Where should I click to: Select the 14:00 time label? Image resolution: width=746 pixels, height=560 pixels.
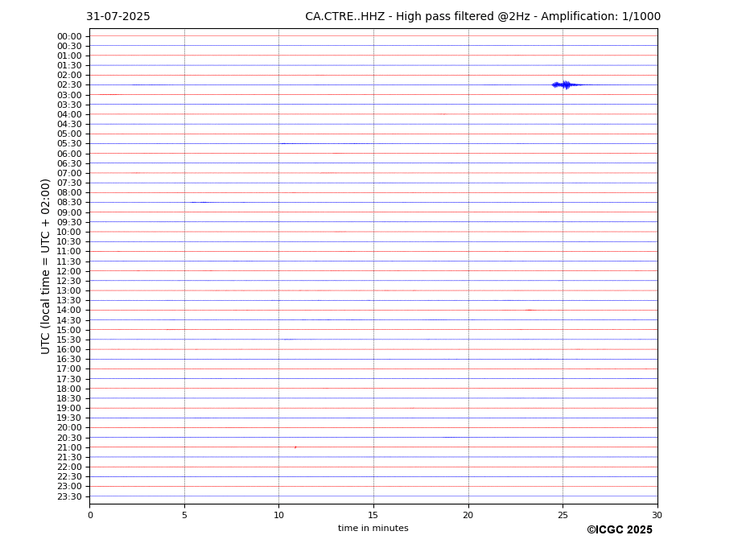pos(69,311)
